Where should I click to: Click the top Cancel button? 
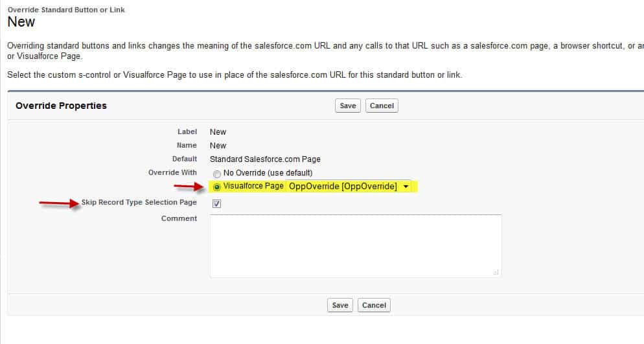coord(382,106)
